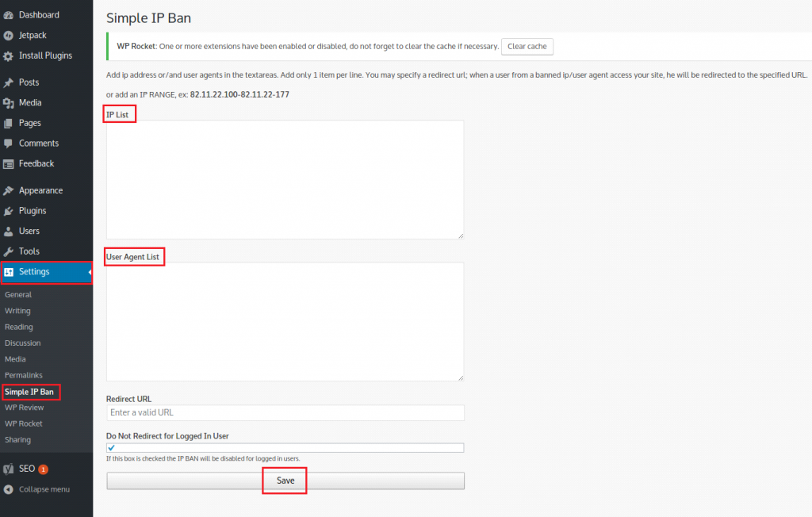
Task: Collapse the Settings submenu chevron
Action: [x=89, y=271]
